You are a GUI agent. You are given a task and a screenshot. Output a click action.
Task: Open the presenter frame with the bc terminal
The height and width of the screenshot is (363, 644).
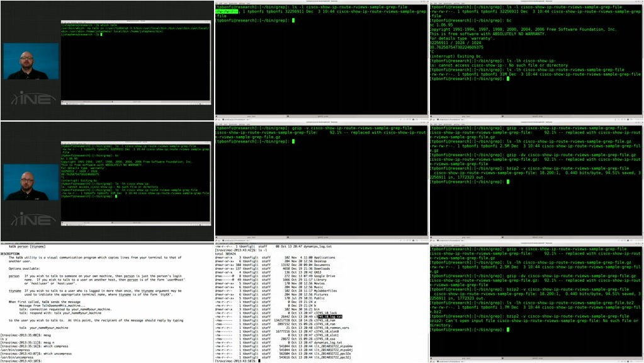107,181
